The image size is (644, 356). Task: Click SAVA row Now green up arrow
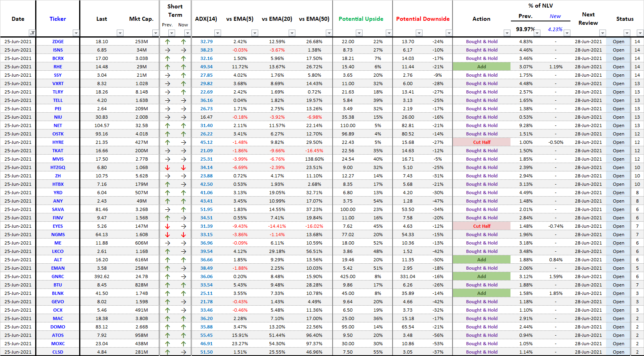pyautogui.click(x=183, y=209)
